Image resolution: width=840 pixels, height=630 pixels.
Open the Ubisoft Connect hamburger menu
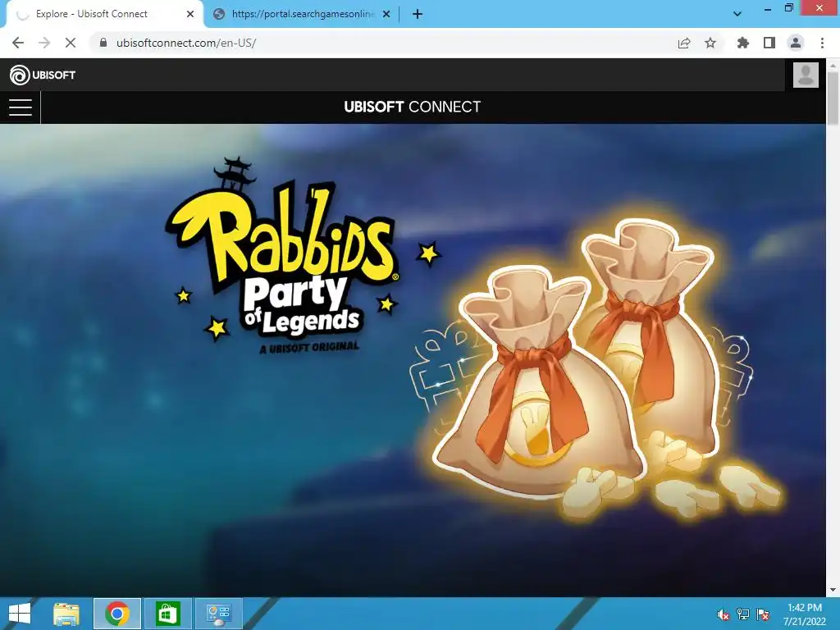point(21,107)
